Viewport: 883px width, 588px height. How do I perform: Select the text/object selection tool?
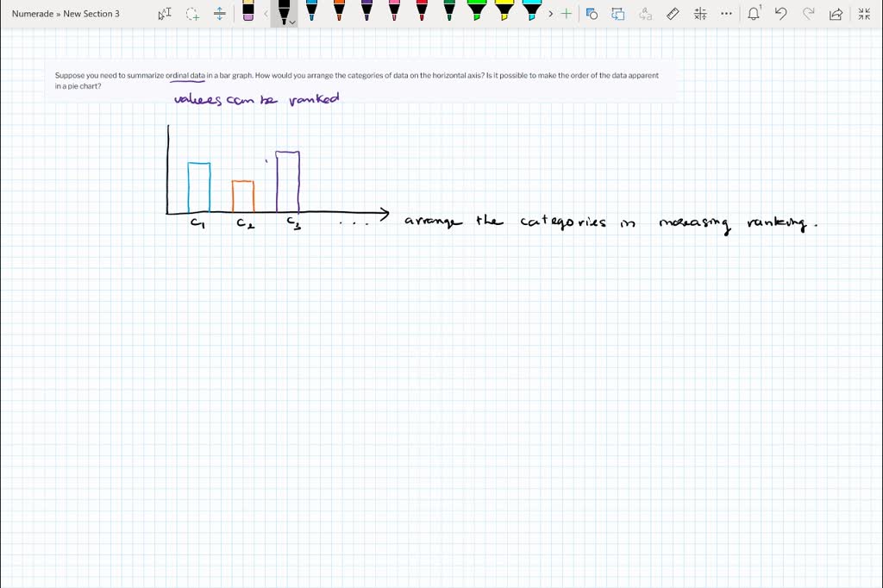coord(165,14)
